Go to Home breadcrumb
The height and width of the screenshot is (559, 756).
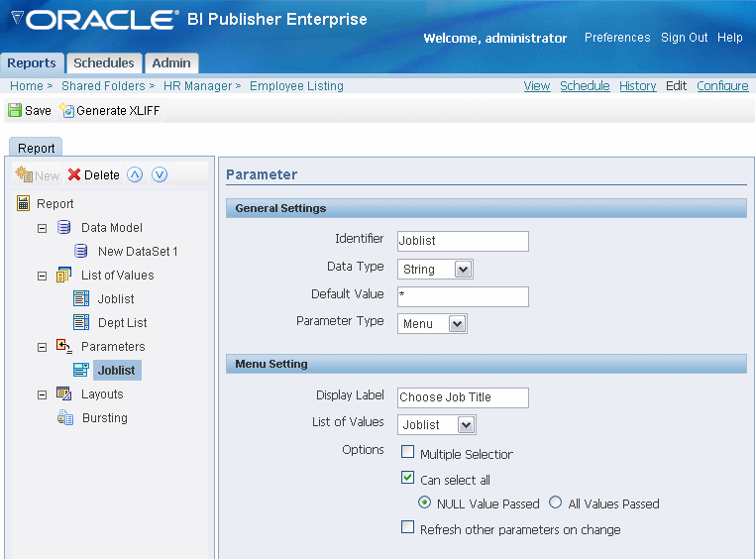(27, 86)
